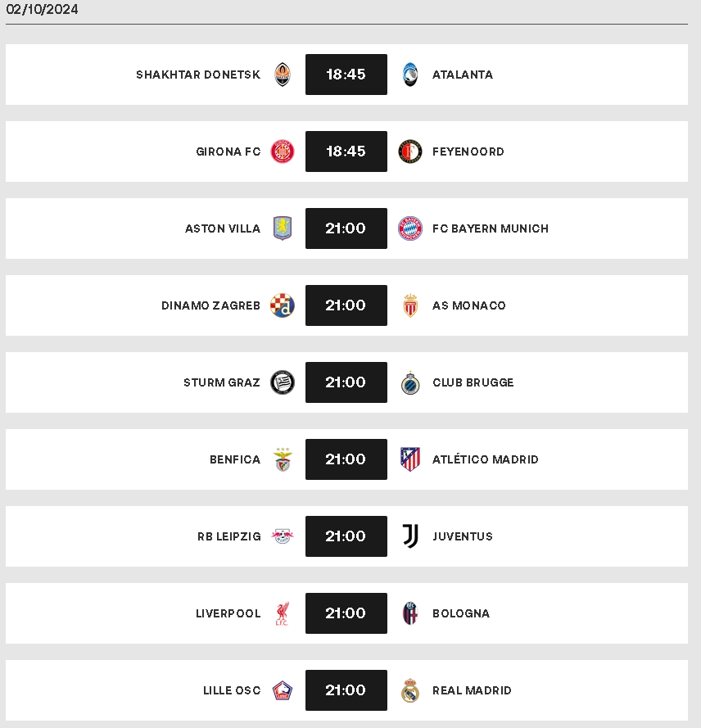Select the Real Madrid crest
Image resolution: width=701 pixels, height=728 pixels.
click(410, 690)
